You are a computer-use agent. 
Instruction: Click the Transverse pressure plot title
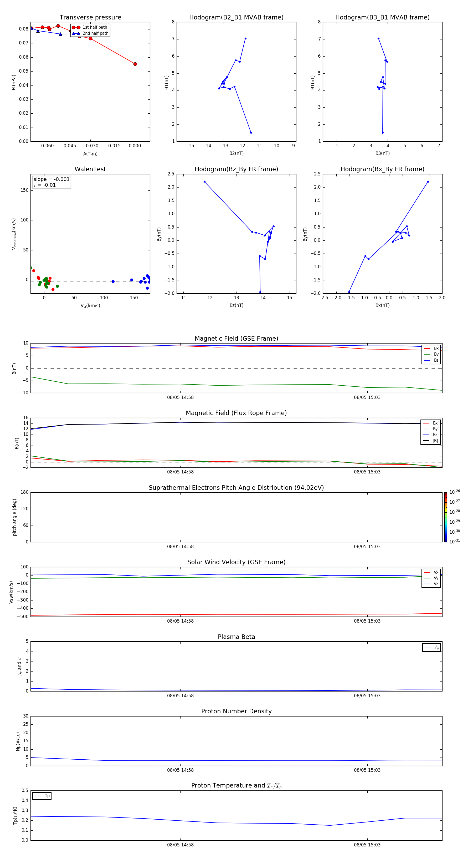[90, 18]
